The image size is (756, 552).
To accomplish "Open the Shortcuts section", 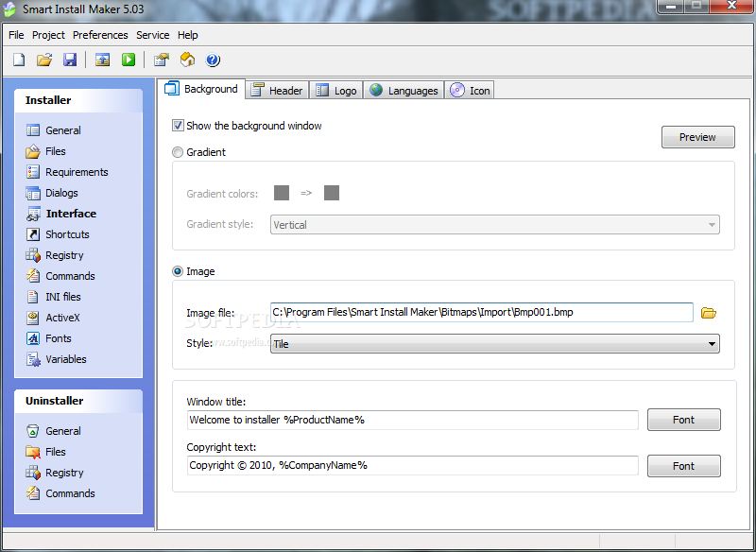I will (x=58, y=234).
